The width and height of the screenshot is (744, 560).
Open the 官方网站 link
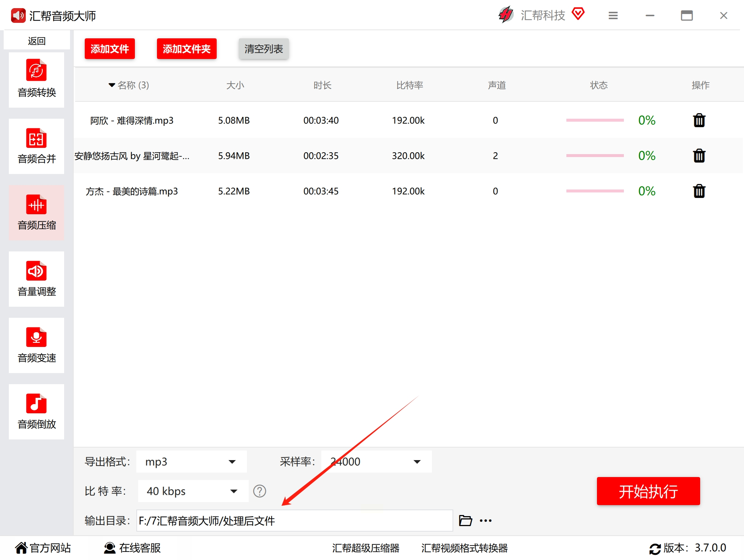click(43, 548)
